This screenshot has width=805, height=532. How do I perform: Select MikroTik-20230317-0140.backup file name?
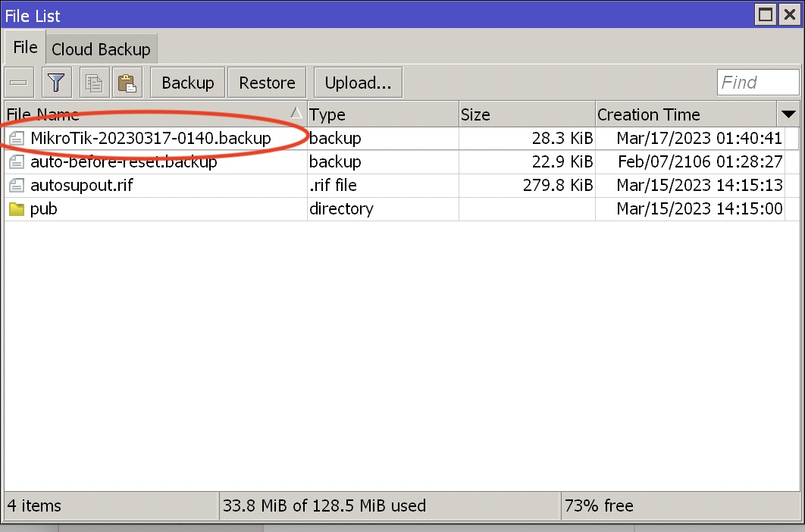click(x=150, y=138)
